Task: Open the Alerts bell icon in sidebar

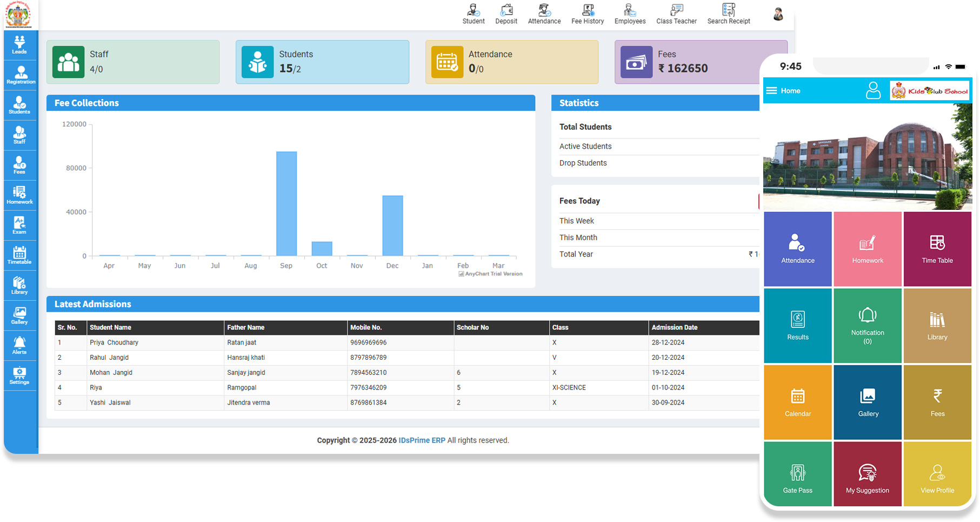Action: coord(19,345)
